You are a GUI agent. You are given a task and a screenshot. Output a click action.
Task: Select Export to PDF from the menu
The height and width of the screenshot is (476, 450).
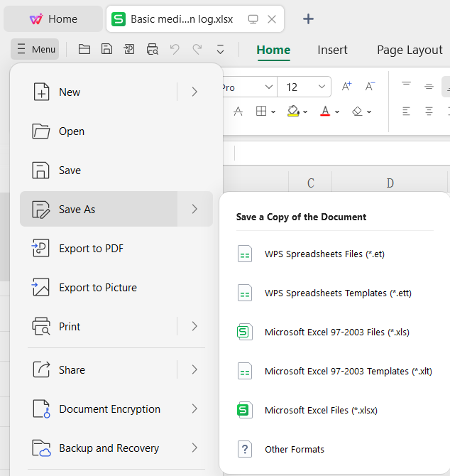click(91, 249)
